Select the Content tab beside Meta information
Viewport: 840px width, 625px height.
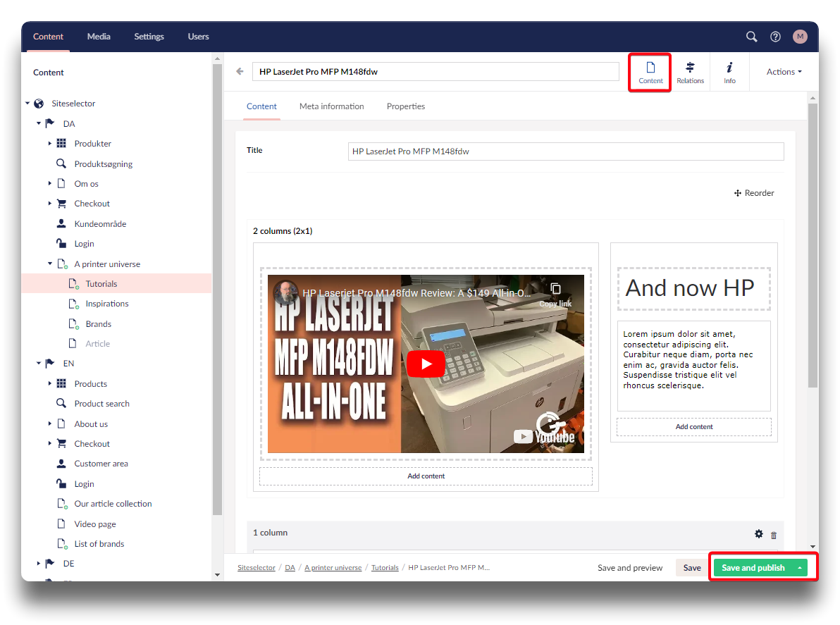click(261, 106)
